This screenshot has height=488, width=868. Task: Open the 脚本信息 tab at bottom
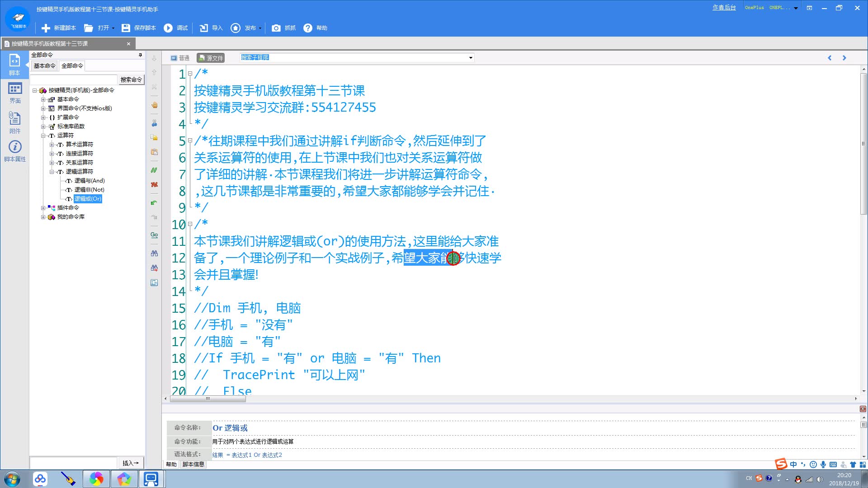[x=193, y=465]
